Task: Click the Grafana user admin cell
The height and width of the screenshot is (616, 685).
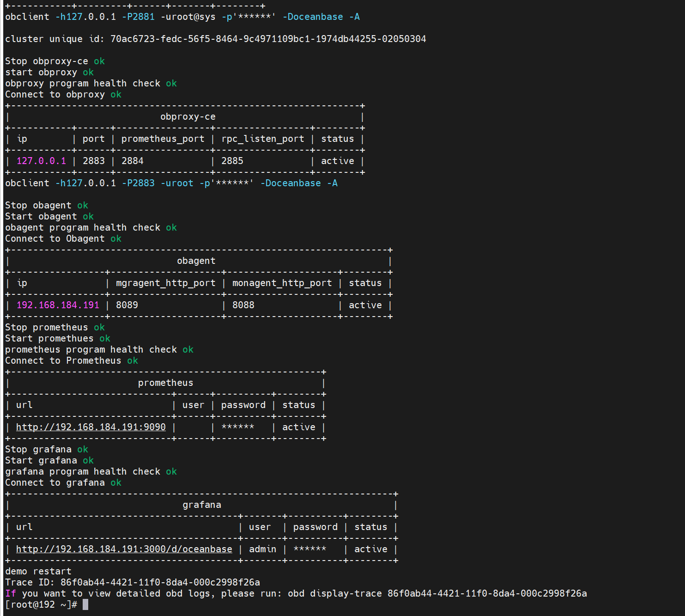Action: 262,549
